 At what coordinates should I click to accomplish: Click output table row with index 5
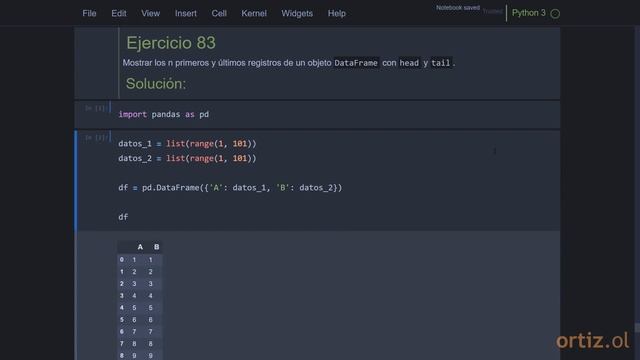(x=140, y=320)
